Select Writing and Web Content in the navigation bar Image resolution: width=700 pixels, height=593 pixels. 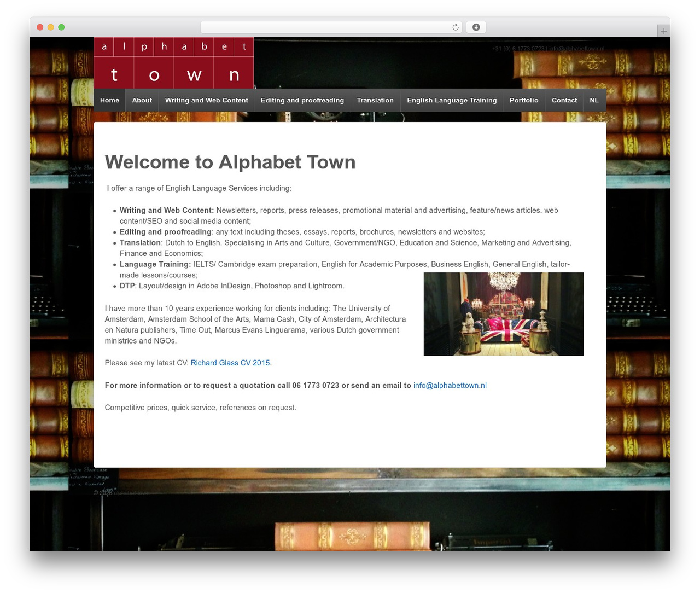[206, 100]
